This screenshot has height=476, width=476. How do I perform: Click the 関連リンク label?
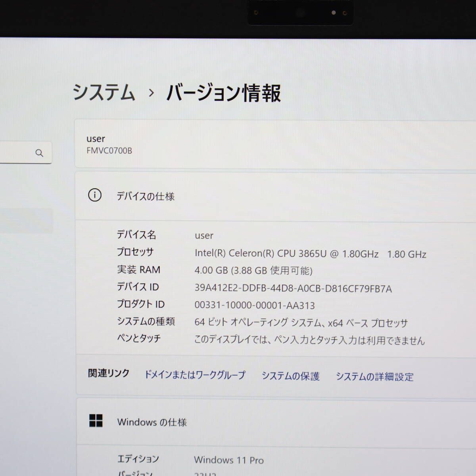(109, 373)
